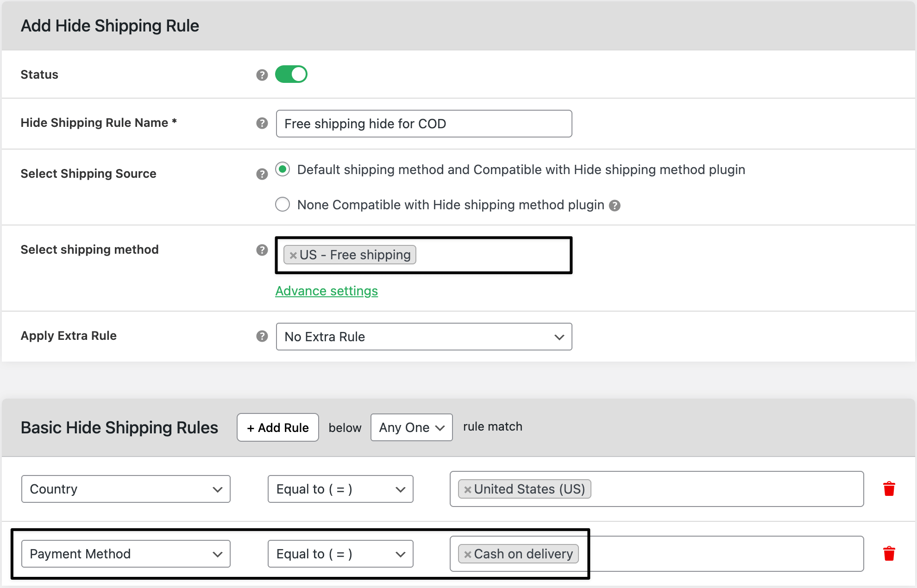The width and height of the screenshot is (917, 588).
Task: Toggle the Status switch off
Action: [x=291, y=74]
